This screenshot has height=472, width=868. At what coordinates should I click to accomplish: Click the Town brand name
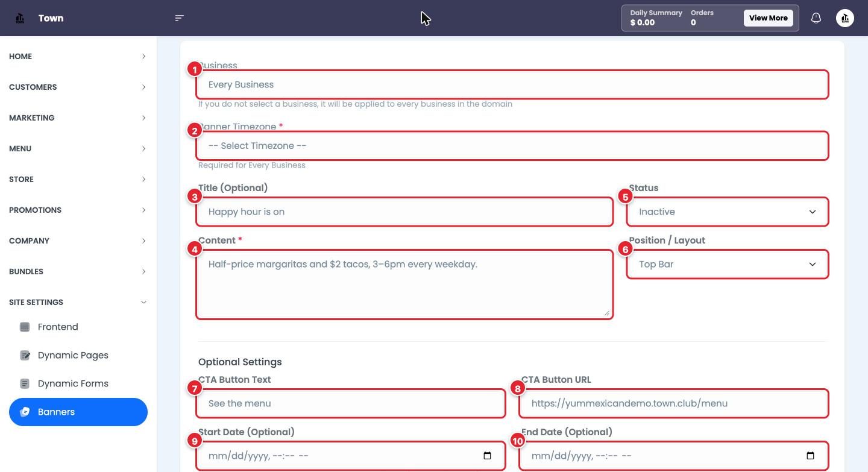point(51,18)
